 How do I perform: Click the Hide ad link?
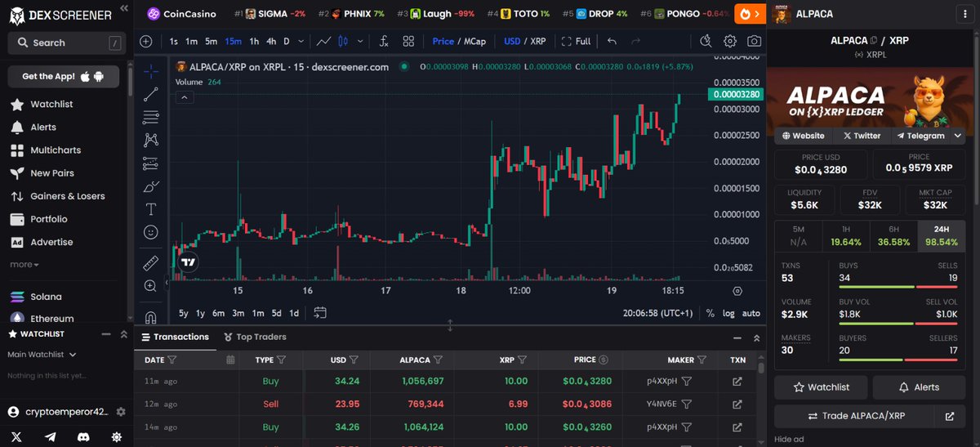[788, 439]
